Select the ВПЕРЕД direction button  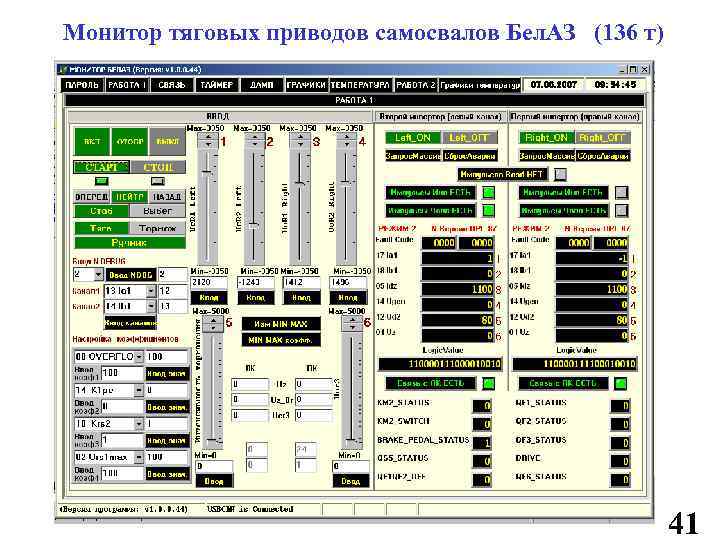[92, 197]
